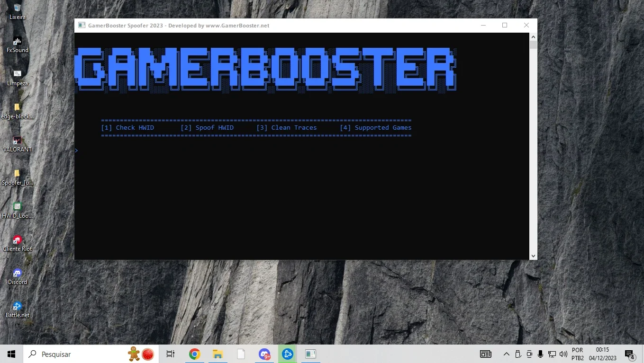Screen dimensions: 644x363
Task: Show hidden system tray icons
Action: (507, 354)
